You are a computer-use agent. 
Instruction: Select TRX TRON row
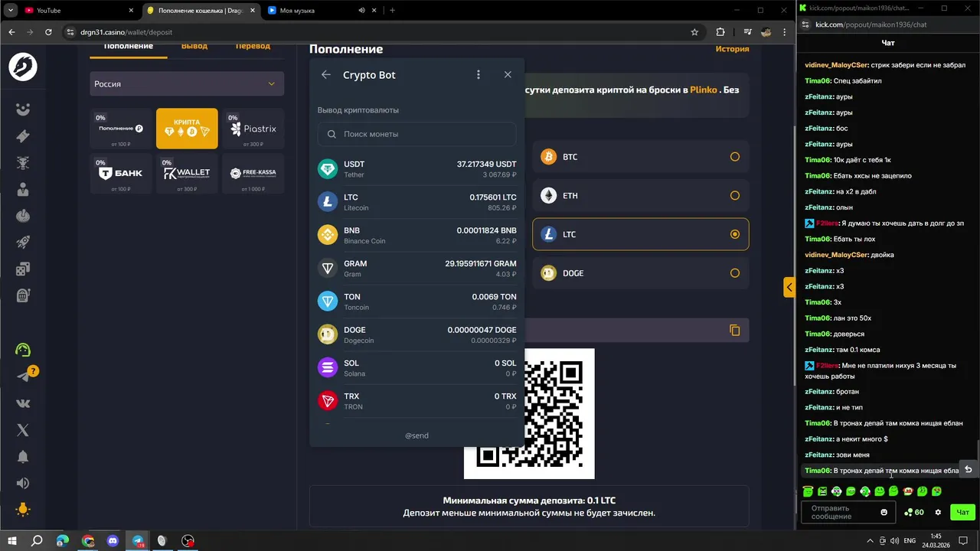417,401
